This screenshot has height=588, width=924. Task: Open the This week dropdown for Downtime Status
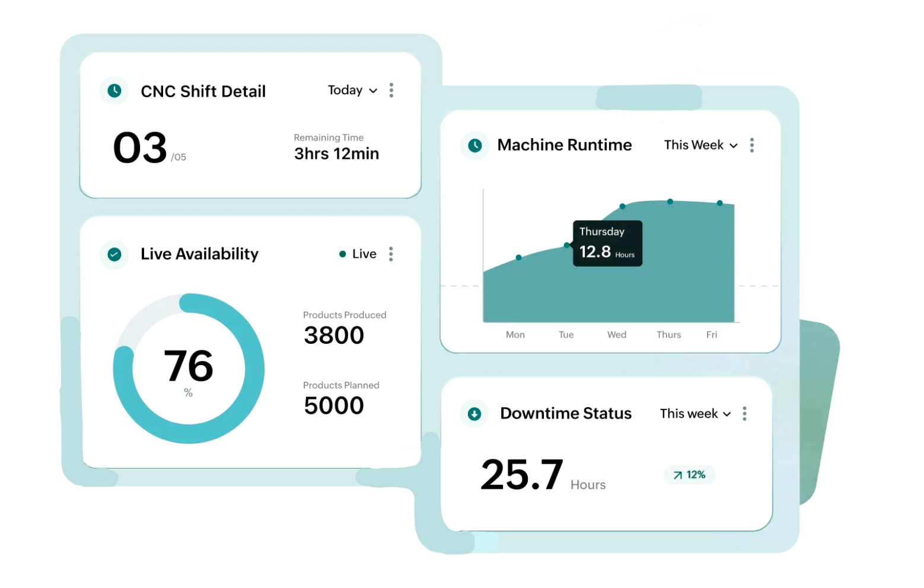click(x=696, y=414)
